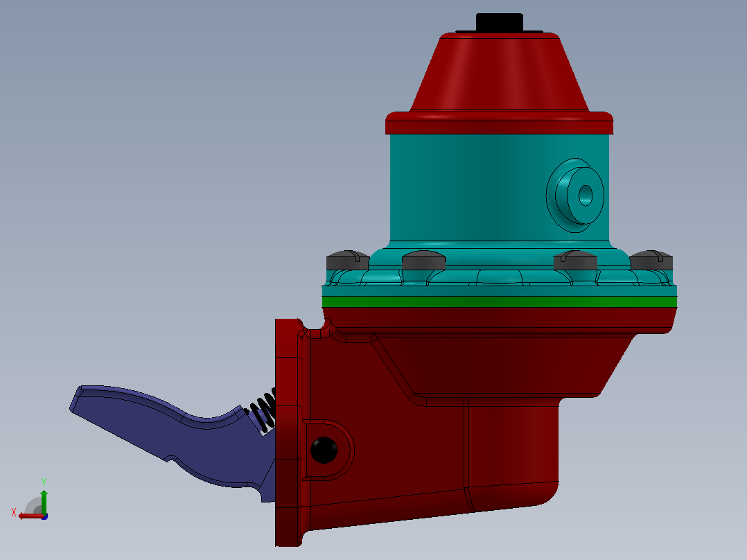This screenshot has height=560, width=747.
Task: Click the round port fitting on teal body
Action: tap(575, 195)
